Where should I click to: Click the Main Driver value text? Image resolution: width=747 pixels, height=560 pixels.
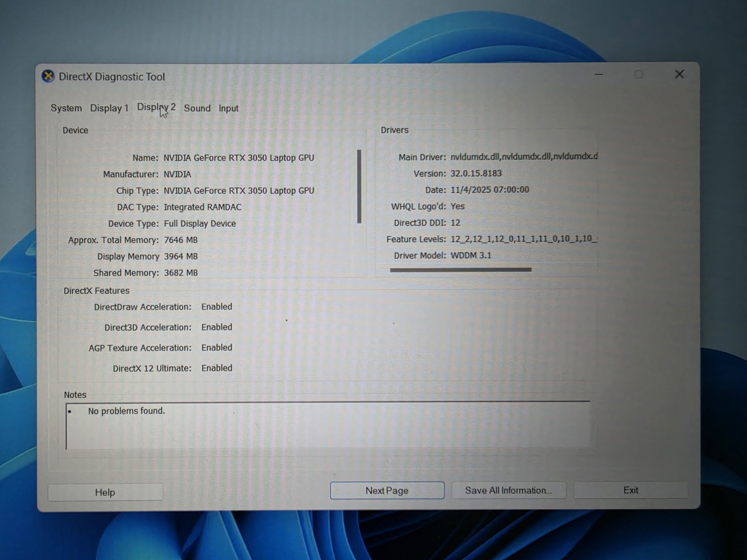click(524, 156)
